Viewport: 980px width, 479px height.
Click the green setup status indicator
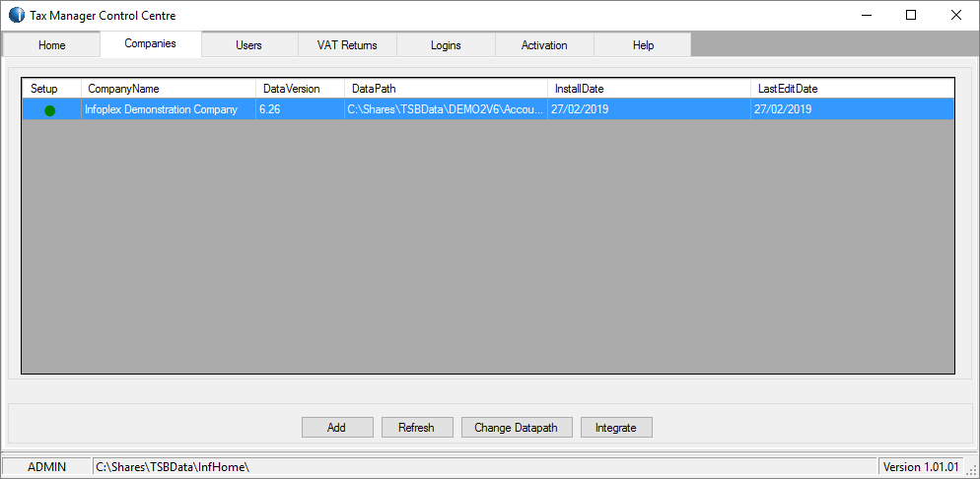point(49,110)
